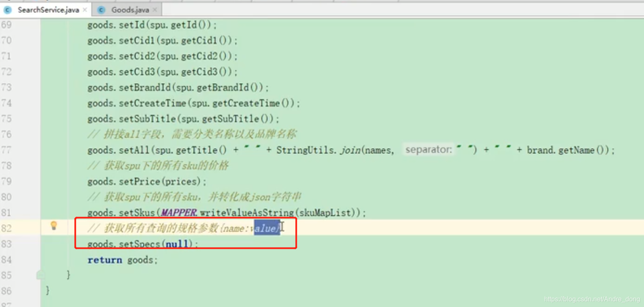Click the closing brace on line 86
The image size is (644, 307).
tap(48, 290)
